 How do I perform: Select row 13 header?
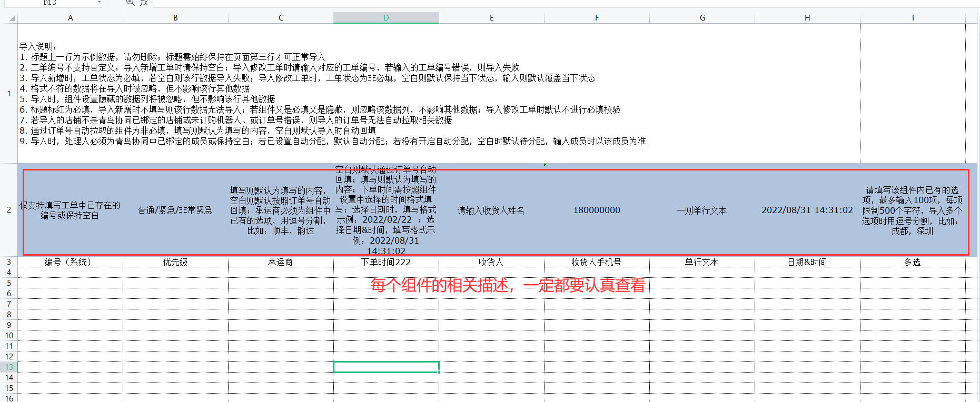coord(9,367)
